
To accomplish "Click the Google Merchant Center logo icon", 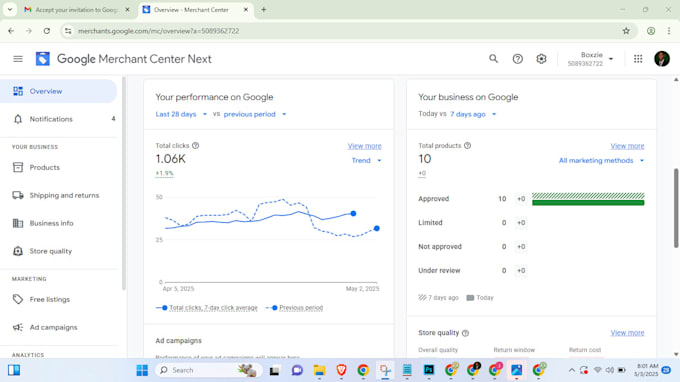I will point(42,59).
